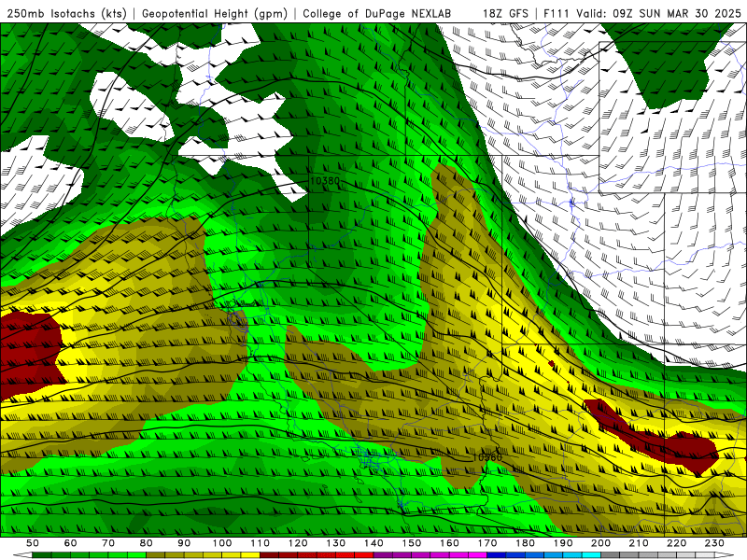Viewport: 747px width, 560px height.
Task: Click the 220 knot colorbar label
Action: (x=676, y=543)
